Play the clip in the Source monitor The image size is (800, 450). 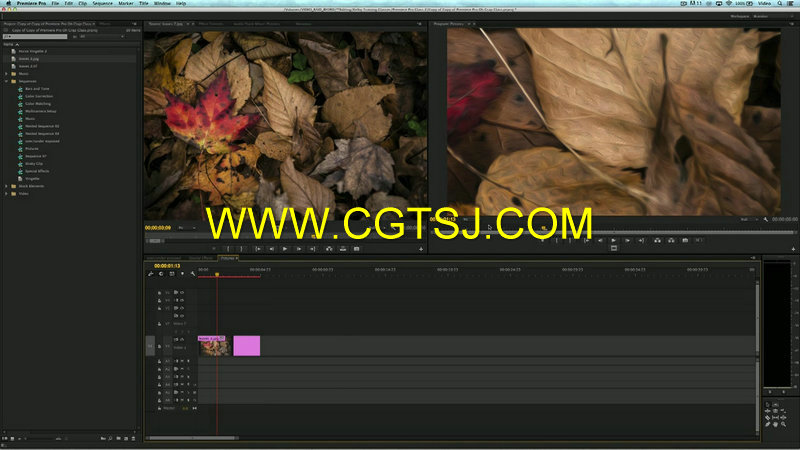[285, 249]
